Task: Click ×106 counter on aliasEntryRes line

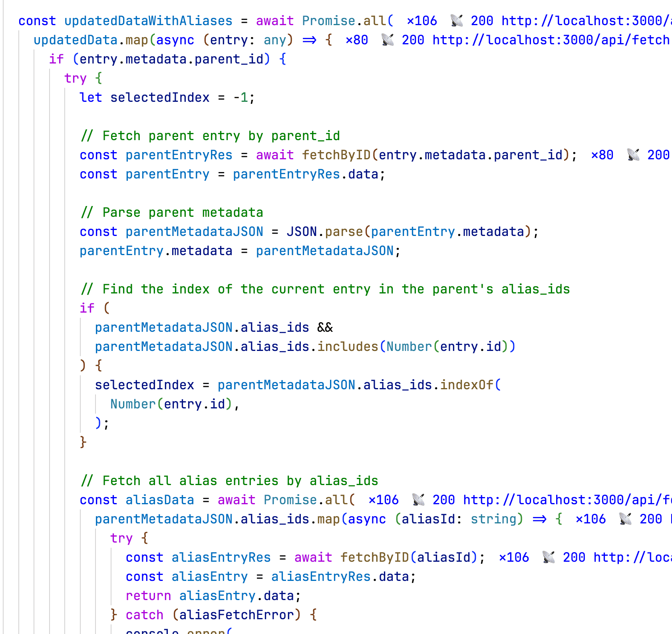Action: click(514, 557)
